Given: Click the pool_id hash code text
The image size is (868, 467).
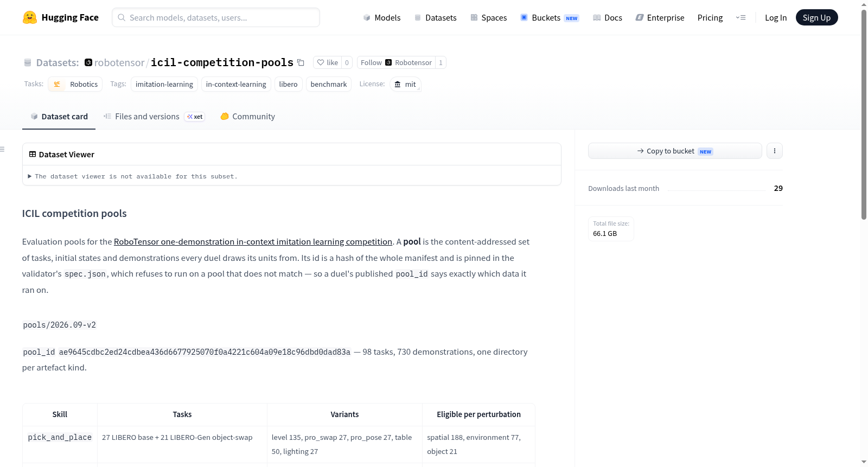Looking at the screenshot, I should click(x=205, y=352).
